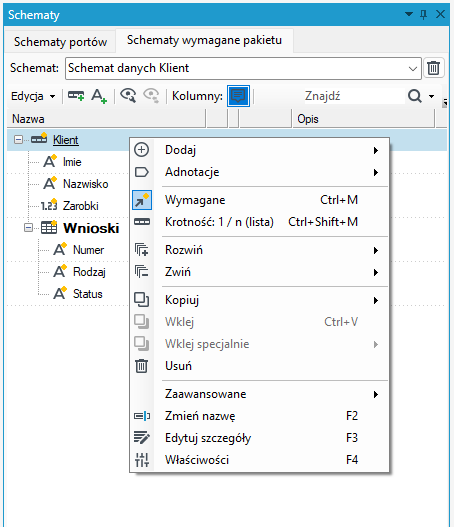This screenshot has width=454, height=527.
Task: Open Właściwości from the context menu
Action: [x=259, y=460]
